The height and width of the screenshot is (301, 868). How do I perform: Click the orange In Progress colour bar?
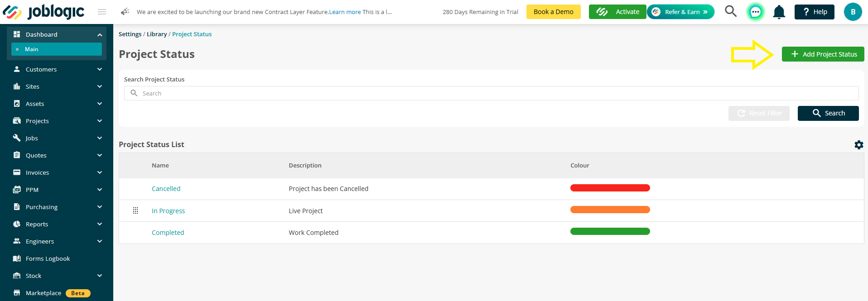[x=610, y=210]
